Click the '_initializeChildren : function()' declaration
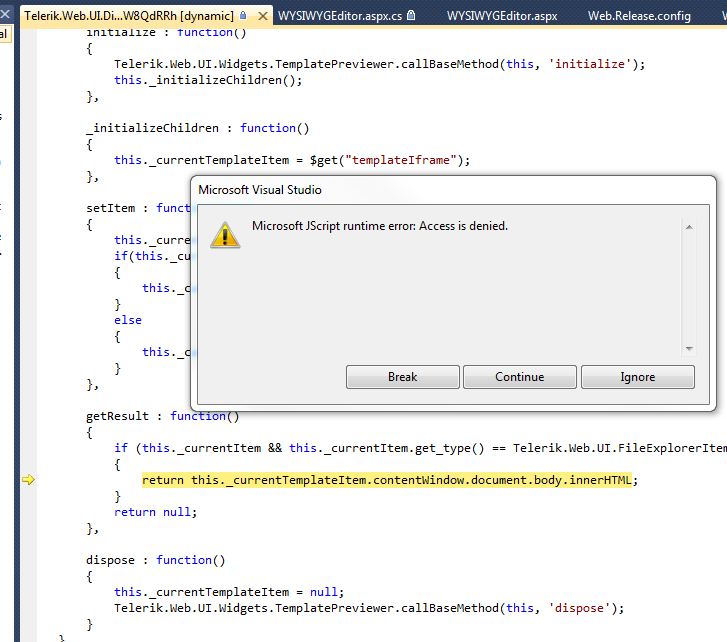The width and height of the screenshot is (727, 642). [x=198, y=128]
